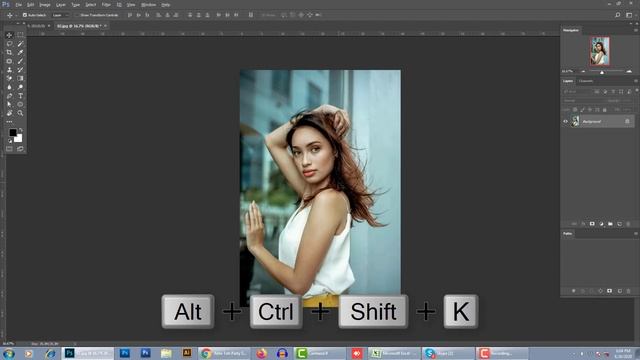The height and width of the screenshot is (360, 640).
Task: Toggle lock position in Layers panel
Action: point(589,109)
